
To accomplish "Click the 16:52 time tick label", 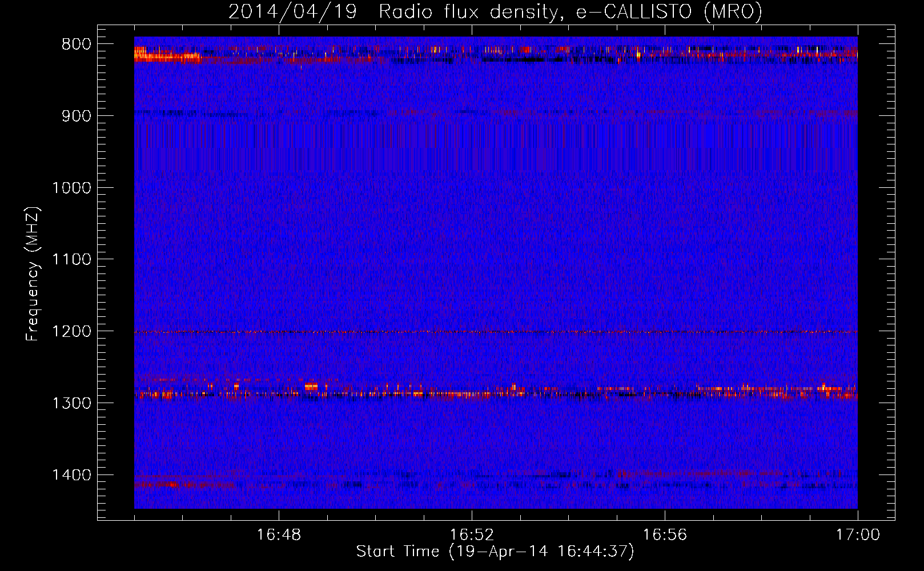I will coord(472,535).
